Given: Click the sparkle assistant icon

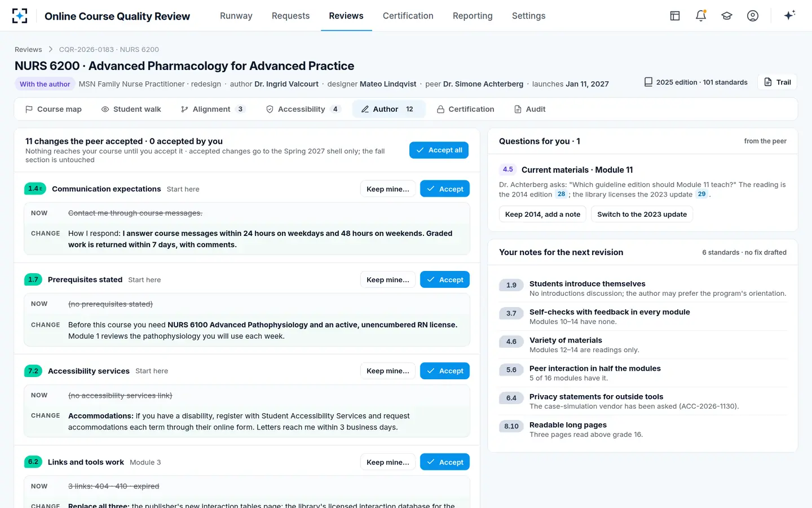Looking at the screenshot, I should (789, 15).
